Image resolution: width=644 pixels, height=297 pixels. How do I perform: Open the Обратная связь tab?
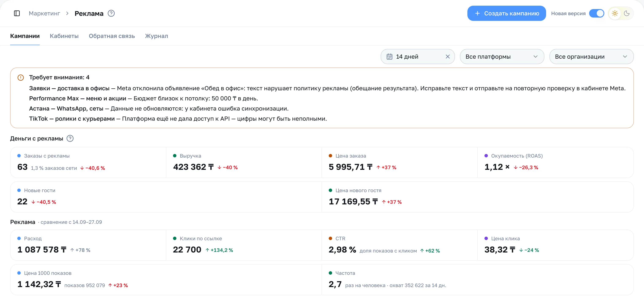click(x=112, y=36)
